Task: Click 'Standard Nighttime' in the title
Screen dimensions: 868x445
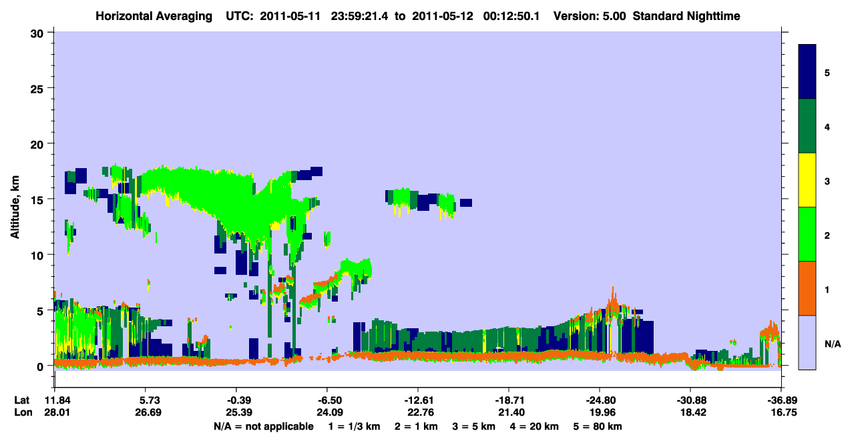Action: pos(686,15)
